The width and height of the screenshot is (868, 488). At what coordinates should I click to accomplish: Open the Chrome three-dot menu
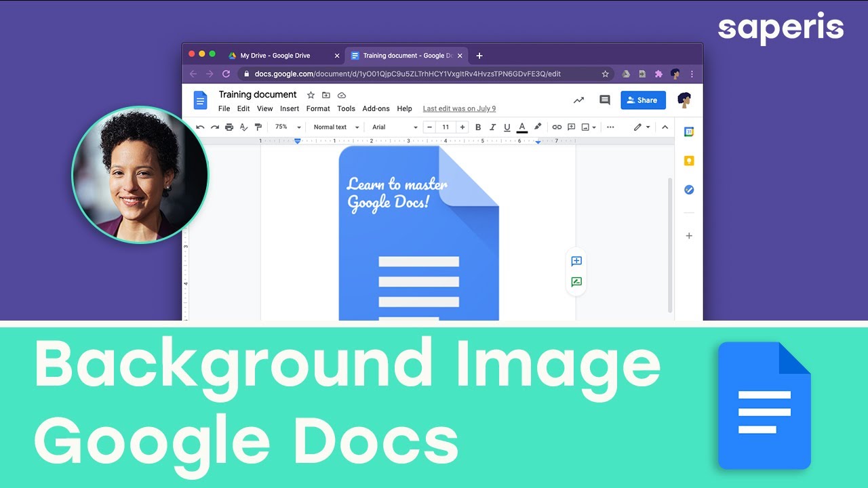692,74
